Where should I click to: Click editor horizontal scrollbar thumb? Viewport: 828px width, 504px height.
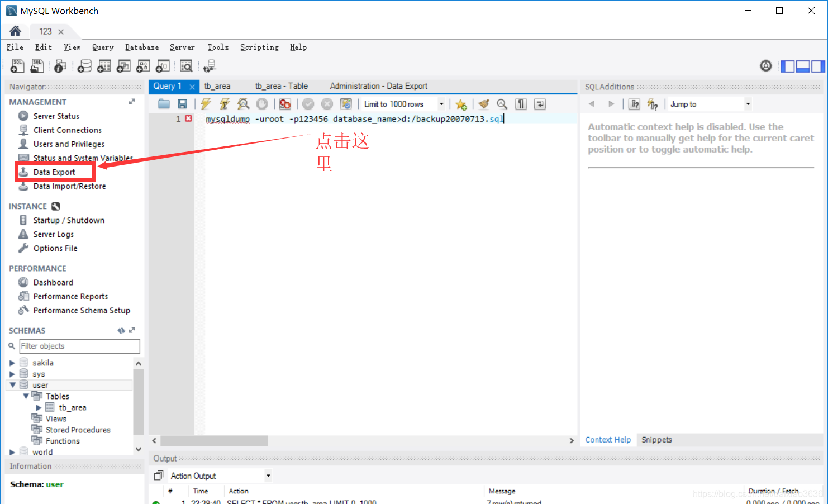[214, 441]
